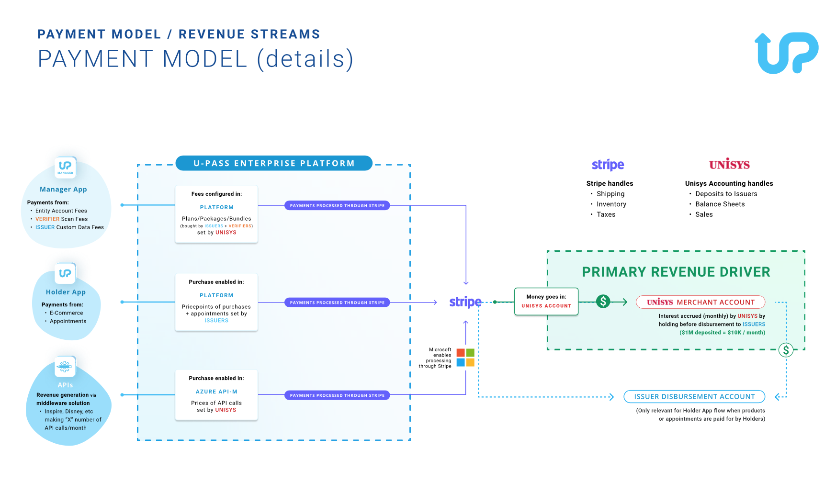836x504 pixels.
Task: Click the ISSUER DISBURSEMENT ACCOUNT pill
Action: click(x=694, y=397)
